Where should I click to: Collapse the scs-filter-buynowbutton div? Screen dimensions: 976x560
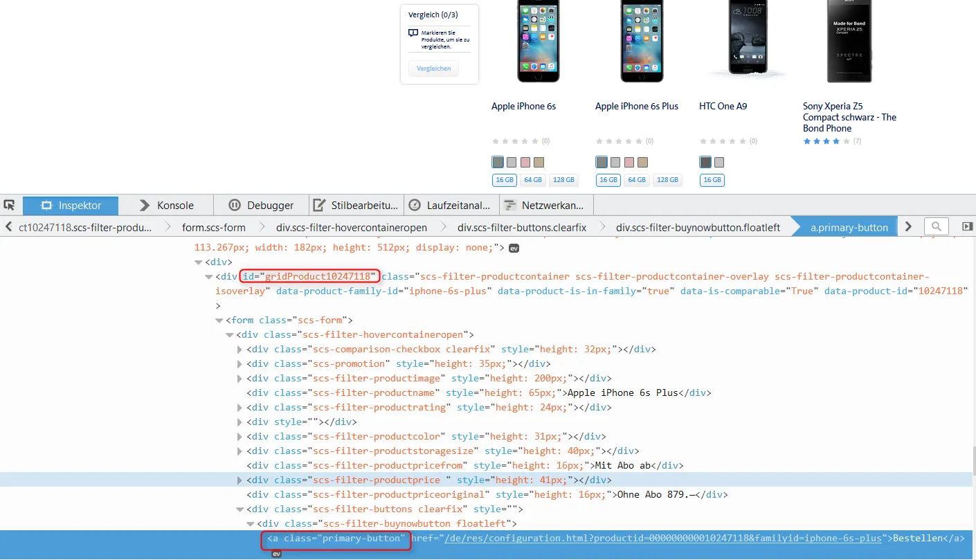click(251, 524)
